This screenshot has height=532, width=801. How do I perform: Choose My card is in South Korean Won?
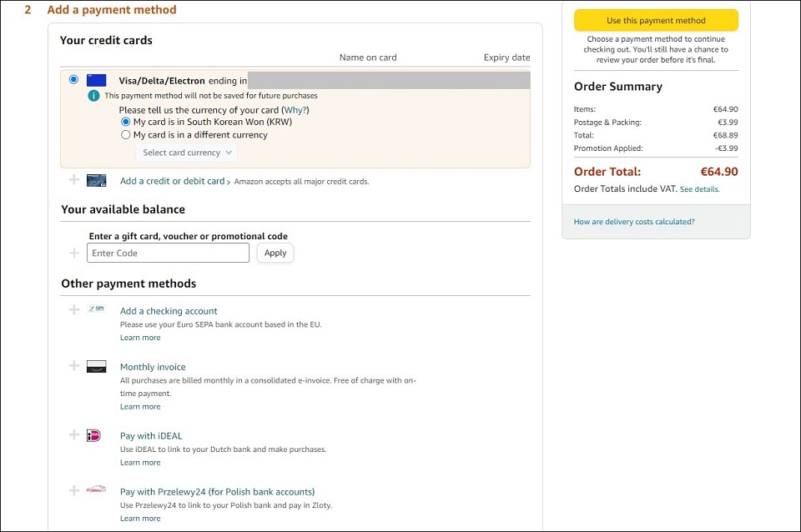(126, 122)
